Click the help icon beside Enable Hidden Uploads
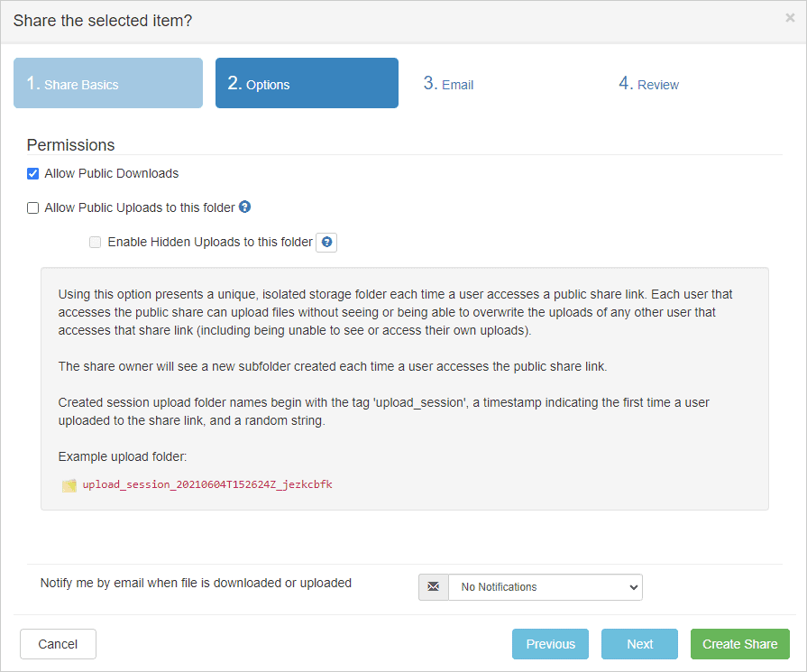Viewport: 807px width, 672px height. pos(326,242)
